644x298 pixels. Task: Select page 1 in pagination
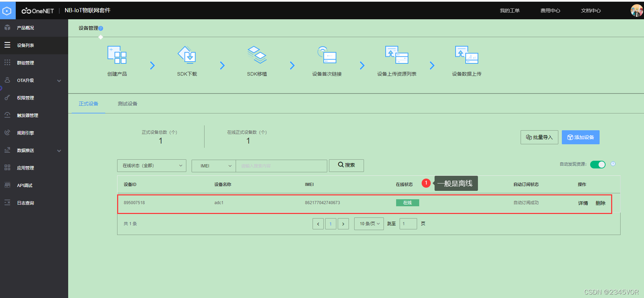[x=331, y=224]
